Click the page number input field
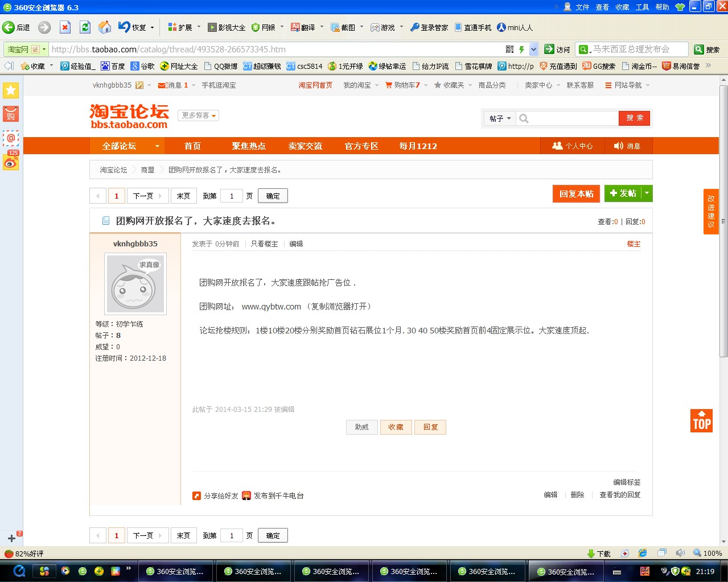728x582 pixels. click(x=231, y=195)
